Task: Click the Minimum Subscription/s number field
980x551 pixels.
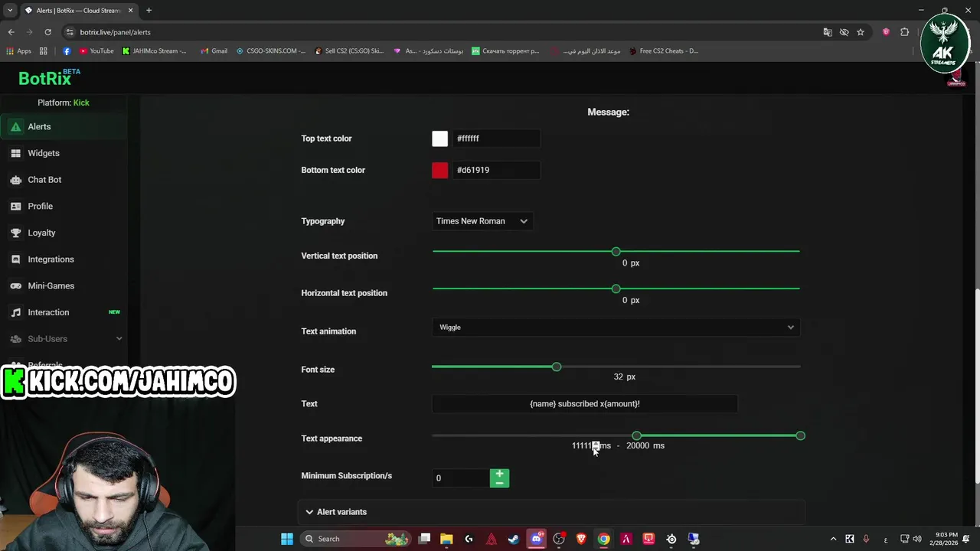Action: [460, 478]
